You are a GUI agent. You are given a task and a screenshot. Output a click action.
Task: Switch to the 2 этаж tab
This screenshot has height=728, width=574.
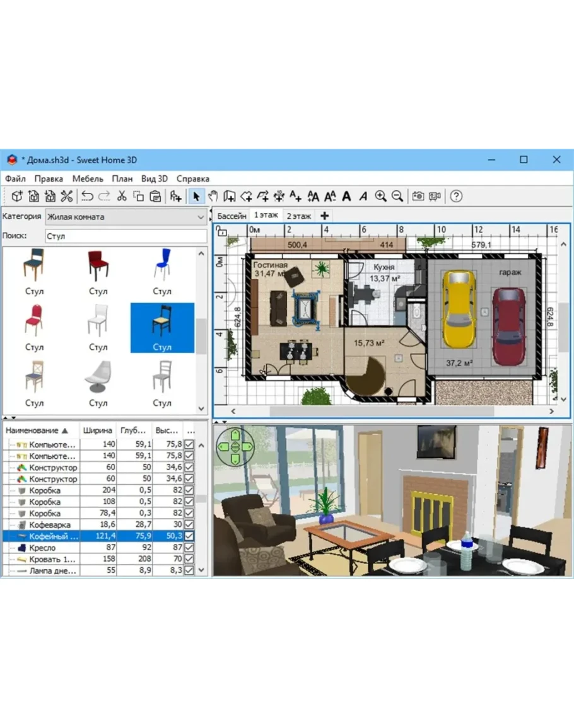[298, 216]
